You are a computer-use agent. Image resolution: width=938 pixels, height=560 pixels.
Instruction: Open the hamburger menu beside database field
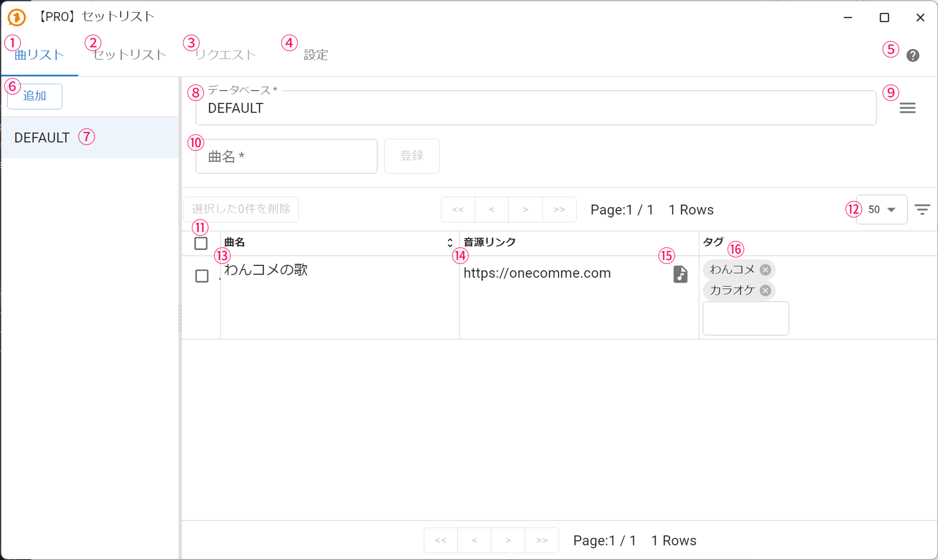point(907,108)
